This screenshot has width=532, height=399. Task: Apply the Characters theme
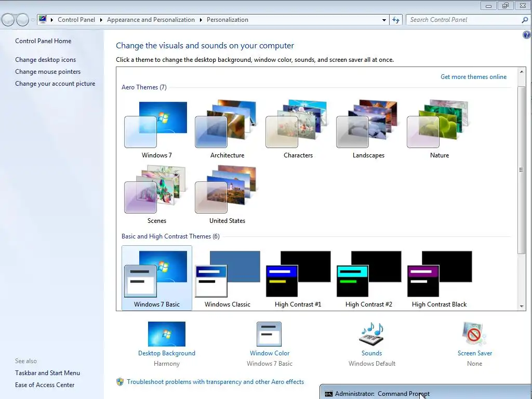coord(298,129)
